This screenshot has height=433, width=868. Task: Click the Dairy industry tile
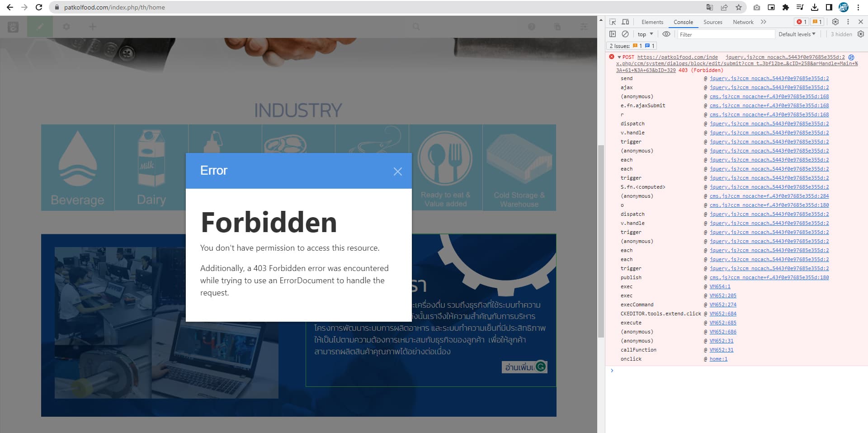tap(151, 167)
